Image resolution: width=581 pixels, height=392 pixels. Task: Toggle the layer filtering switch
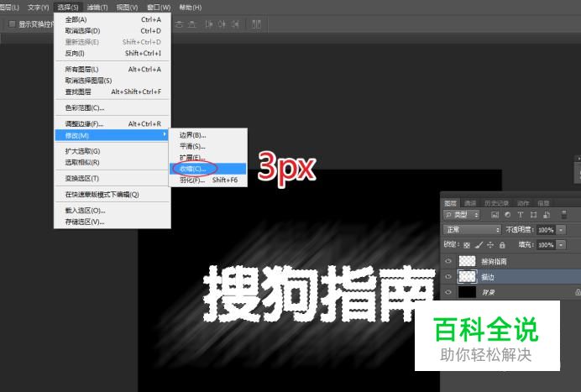(x=564, y=215)
